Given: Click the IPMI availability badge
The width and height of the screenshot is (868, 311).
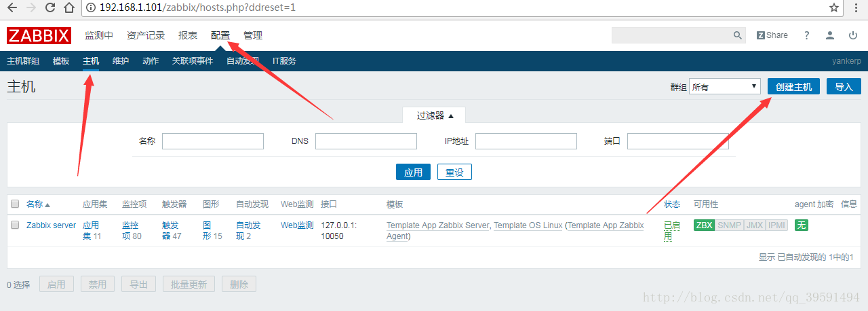Looking at the screenshot, I should click(x=776, y=225).
